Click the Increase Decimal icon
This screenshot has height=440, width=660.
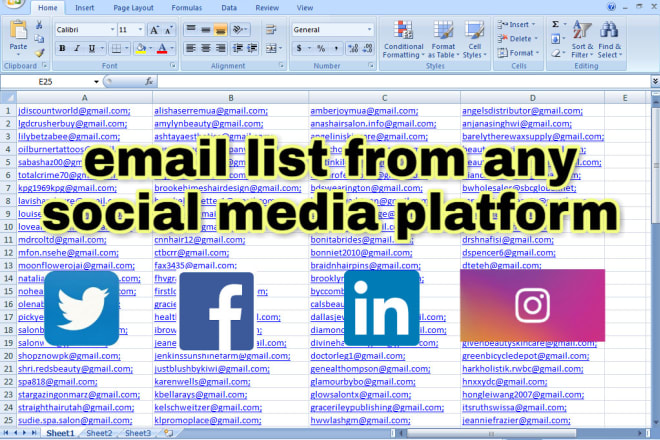pos(353,48)
